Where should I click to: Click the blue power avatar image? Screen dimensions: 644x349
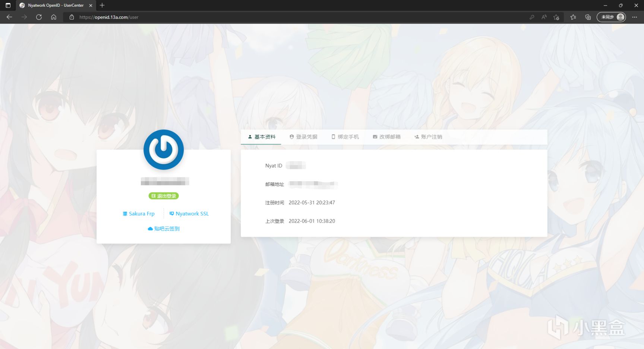coord(164,150)
